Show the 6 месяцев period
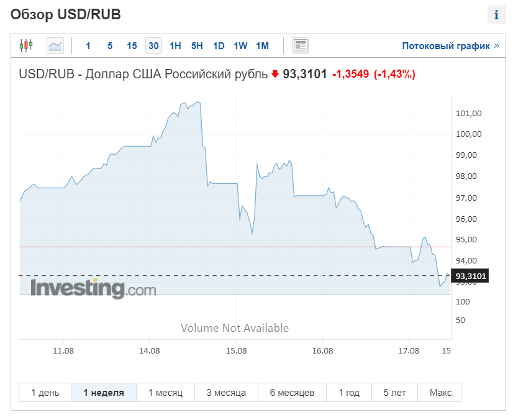 click(x=292, y=393)
